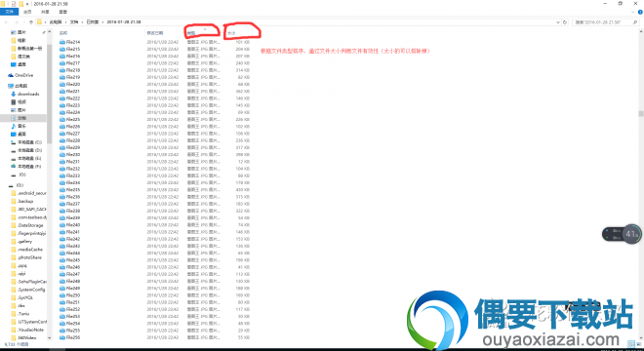Viewport: 644px width, 351px height.
Task: Open the blue 文件 ribbon tab
Action: (9, 12)
